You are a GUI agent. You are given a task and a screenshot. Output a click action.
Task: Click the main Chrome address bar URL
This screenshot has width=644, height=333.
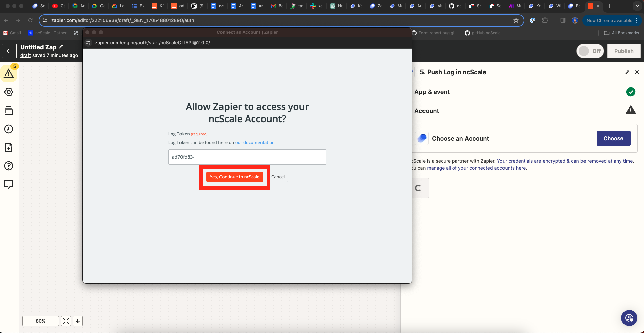click(123, 20)
